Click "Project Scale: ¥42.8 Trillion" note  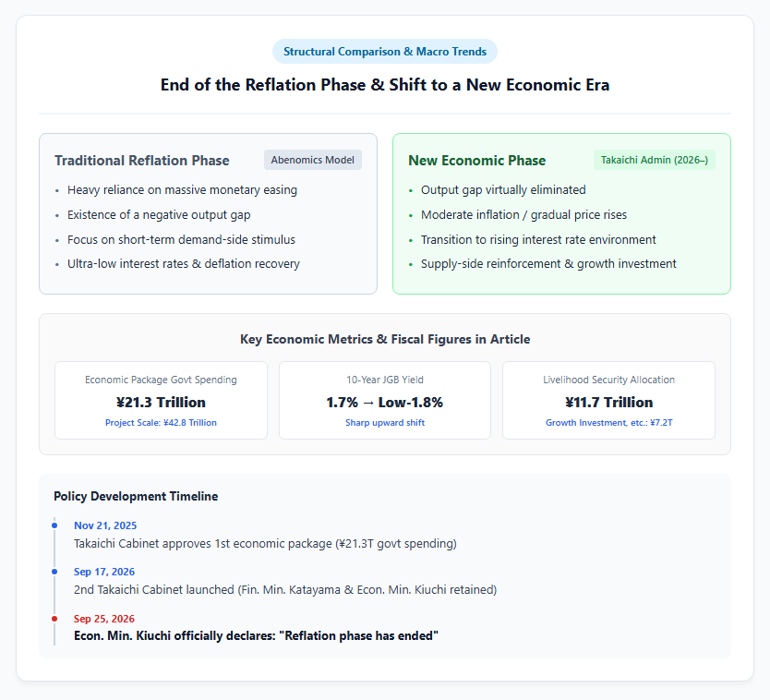coord(161,422)
